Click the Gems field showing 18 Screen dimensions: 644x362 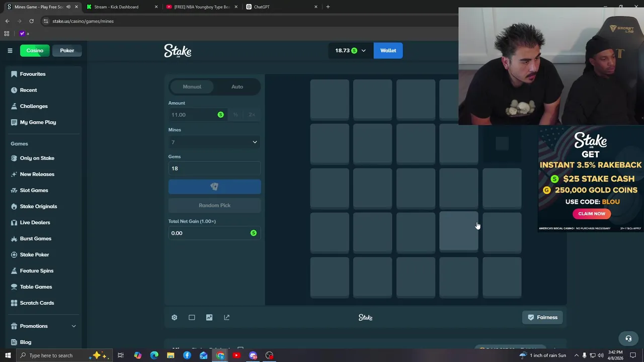click(x=214, y=168)
